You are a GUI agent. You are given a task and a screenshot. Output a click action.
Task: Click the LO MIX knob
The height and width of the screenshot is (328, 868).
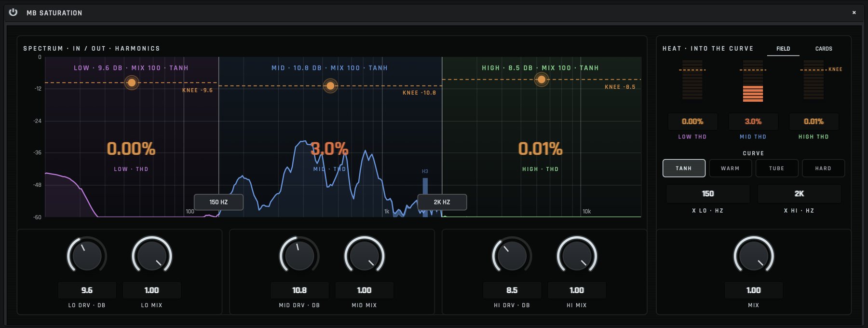pos(152,255)
